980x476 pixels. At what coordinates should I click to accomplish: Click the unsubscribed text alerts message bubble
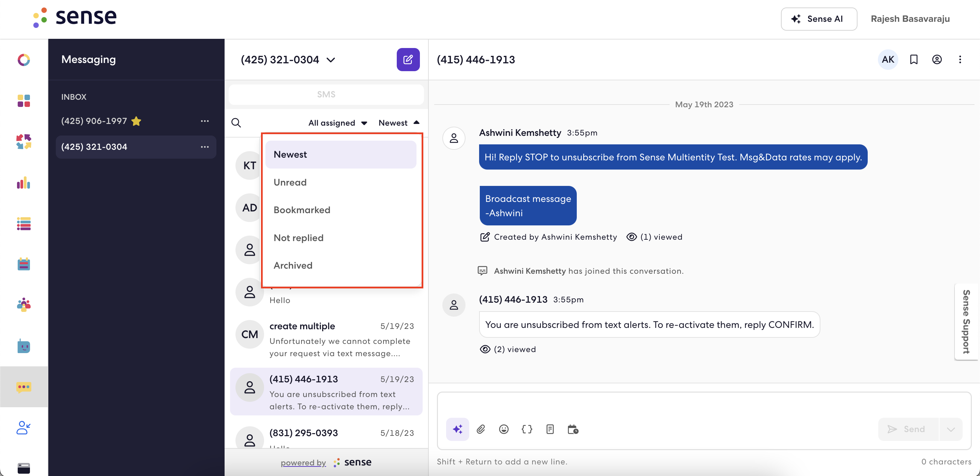tap(649, 324)
